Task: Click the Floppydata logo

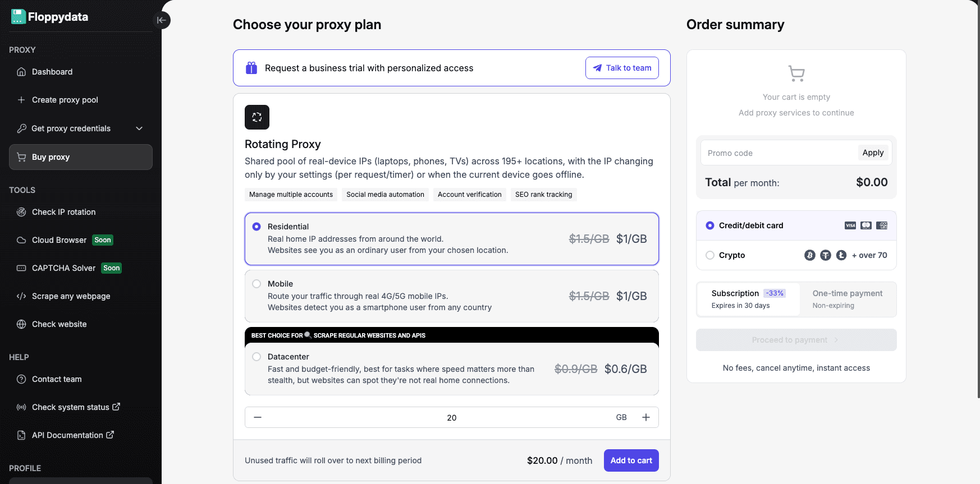Action: click(49, 17)
